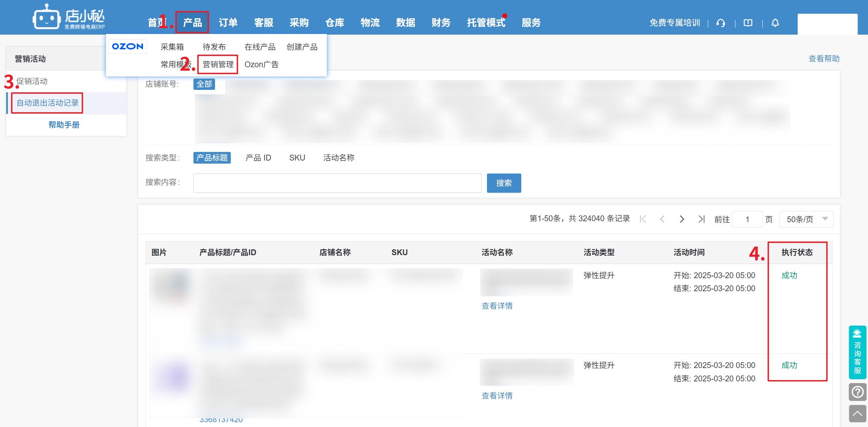The height and width of the screenshot is (427, 868).
Task: Click the notification bell icon
Action: 775,23
